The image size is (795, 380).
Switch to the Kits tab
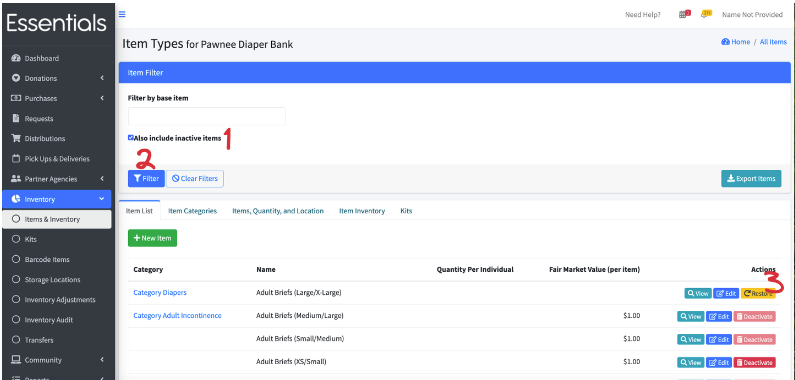(406, 211)
